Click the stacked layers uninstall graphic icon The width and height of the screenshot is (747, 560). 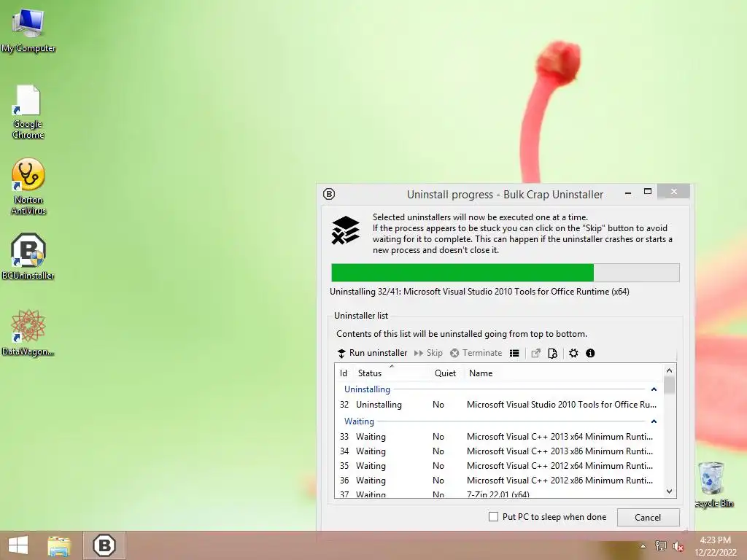tap(345, 230)
